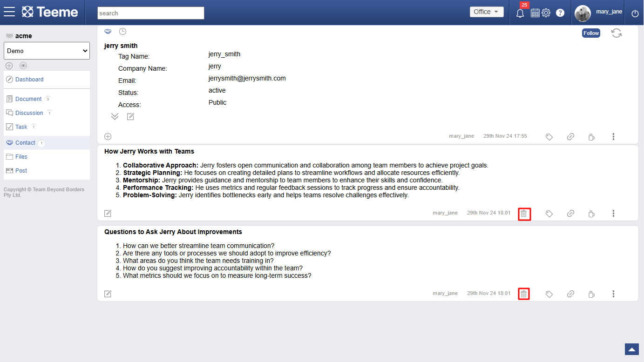Open the calendar icon in header

(x=535, y=13)
